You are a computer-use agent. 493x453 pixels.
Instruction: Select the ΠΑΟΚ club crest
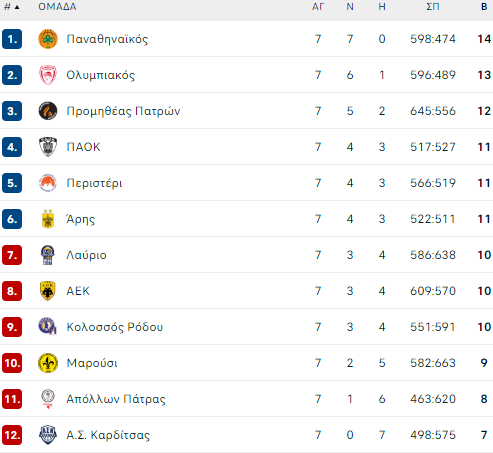[48, 147]
